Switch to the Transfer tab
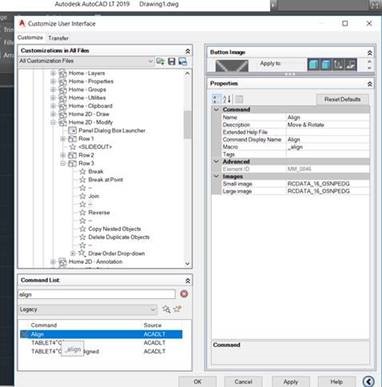 58,38
